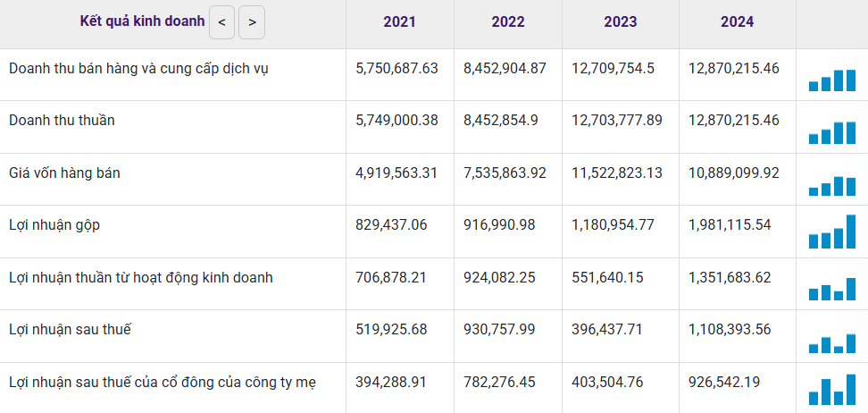Select value 829,437.06
The width and height of the screenshot is (868, 413).
(391, 224)
